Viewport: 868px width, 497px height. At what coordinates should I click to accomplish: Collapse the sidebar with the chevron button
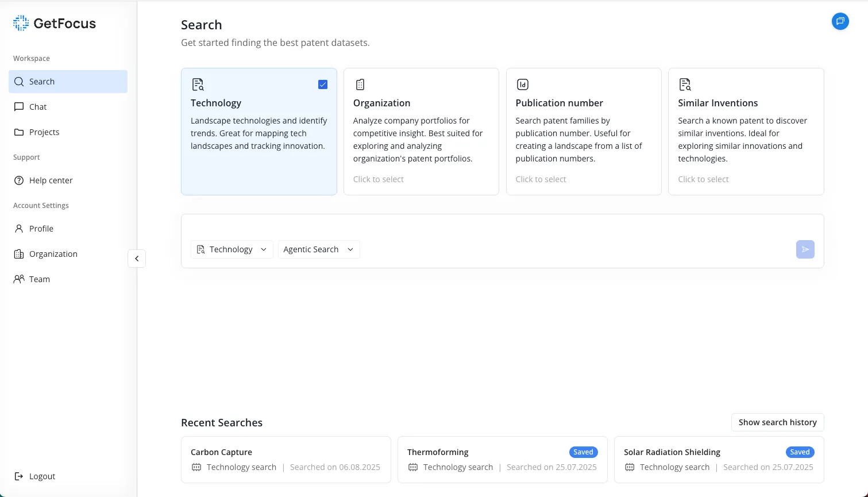coord(137,259)
